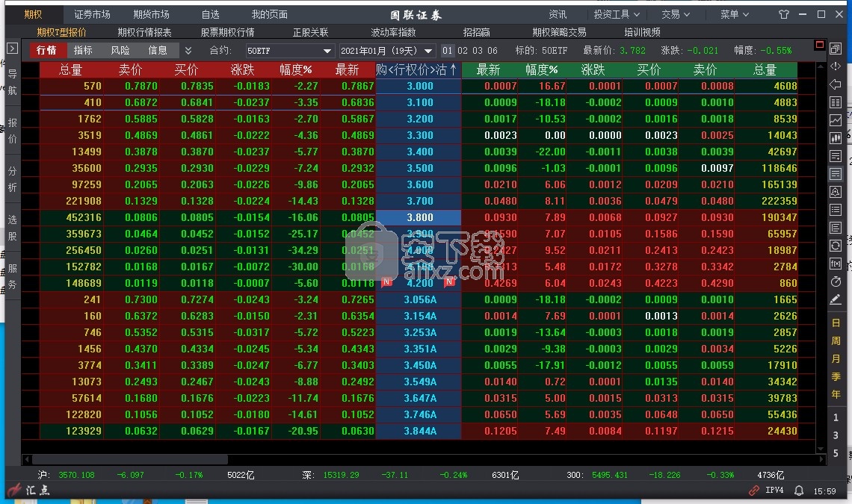Open the f(x) formula icon
Screen dimensions: 852x504
835,264
